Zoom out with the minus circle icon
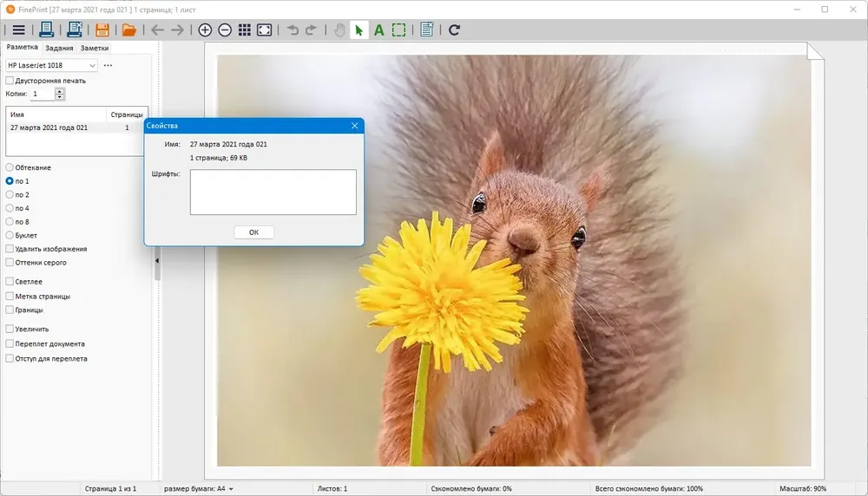 [225, 29]
